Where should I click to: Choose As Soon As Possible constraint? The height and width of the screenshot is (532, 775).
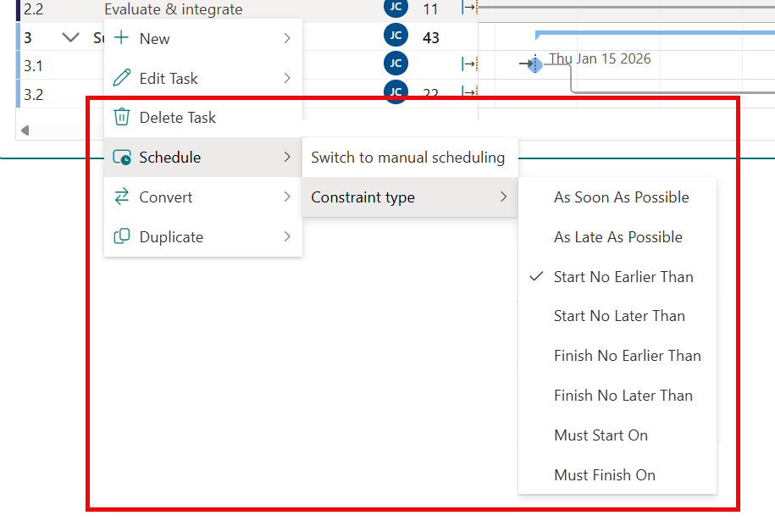(621, 197)
